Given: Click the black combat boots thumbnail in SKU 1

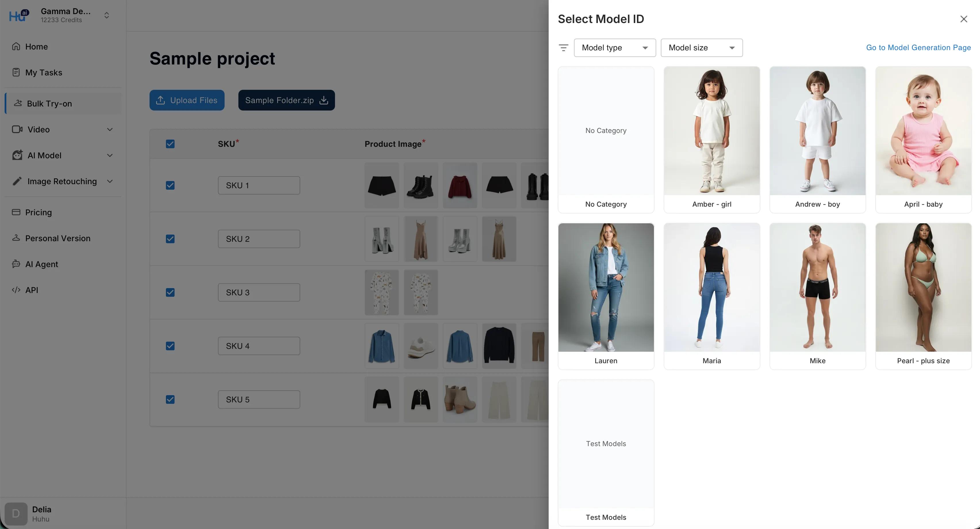Looking at the screenshot, I should (420, 185).
